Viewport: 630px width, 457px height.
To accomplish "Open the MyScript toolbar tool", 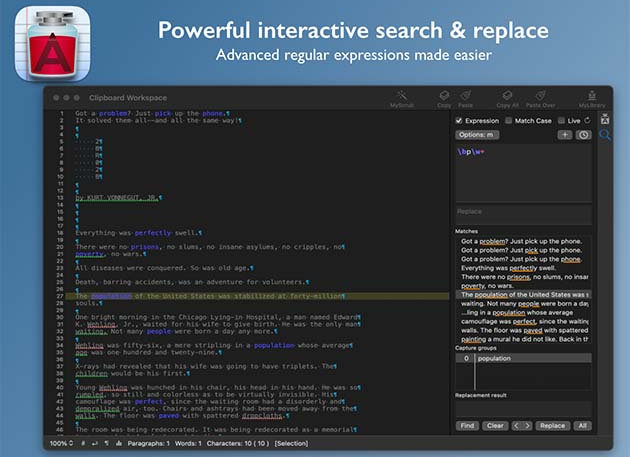I will 402,98.
